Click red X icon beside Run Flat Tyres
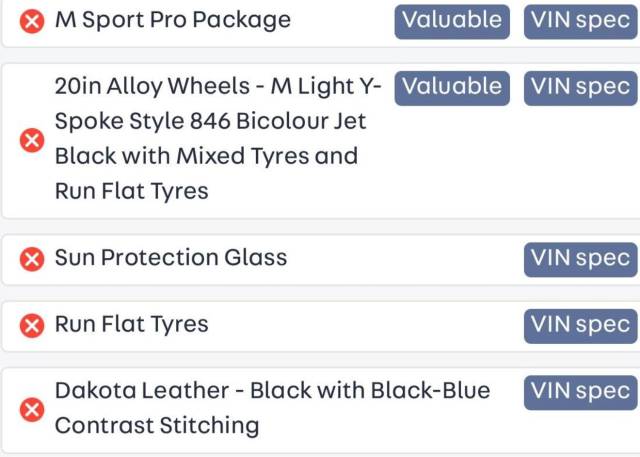 pyautogui.click(x=32, y=326)
